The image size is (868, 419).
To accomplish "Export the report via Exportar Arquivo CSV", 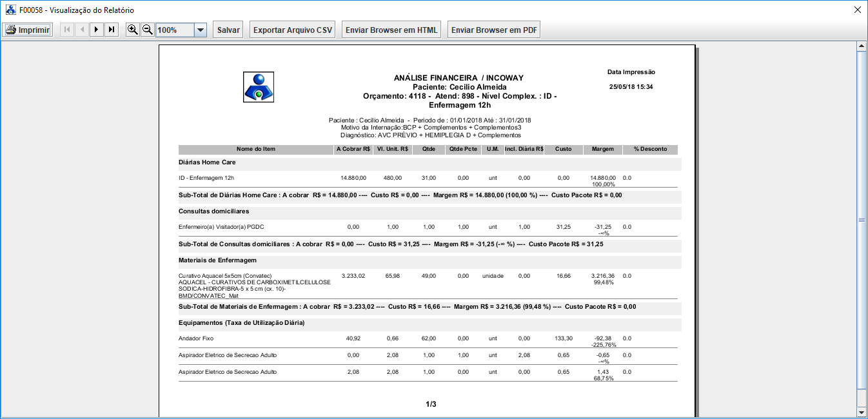I will 293,30.
